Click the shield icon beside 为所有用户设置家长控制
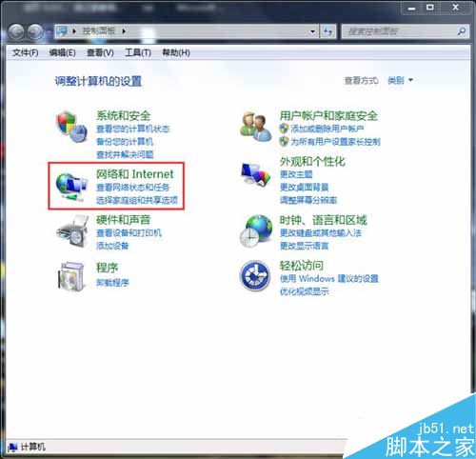 (284, 141)
